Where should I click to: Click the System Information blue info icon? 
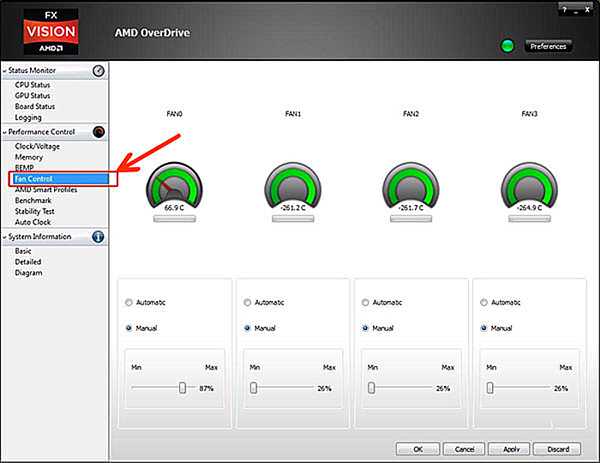[x=98, y=237]
